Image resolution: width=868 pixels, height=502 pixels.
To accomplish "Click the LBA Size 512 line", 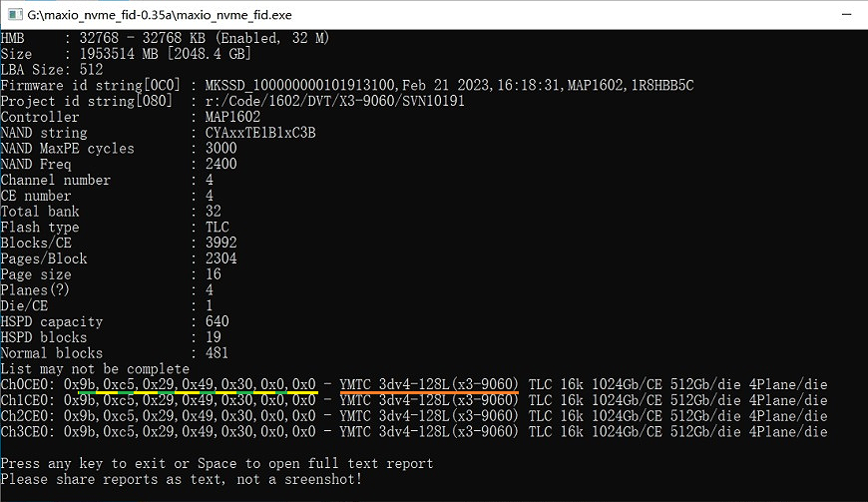I will [x=52, y=70].
